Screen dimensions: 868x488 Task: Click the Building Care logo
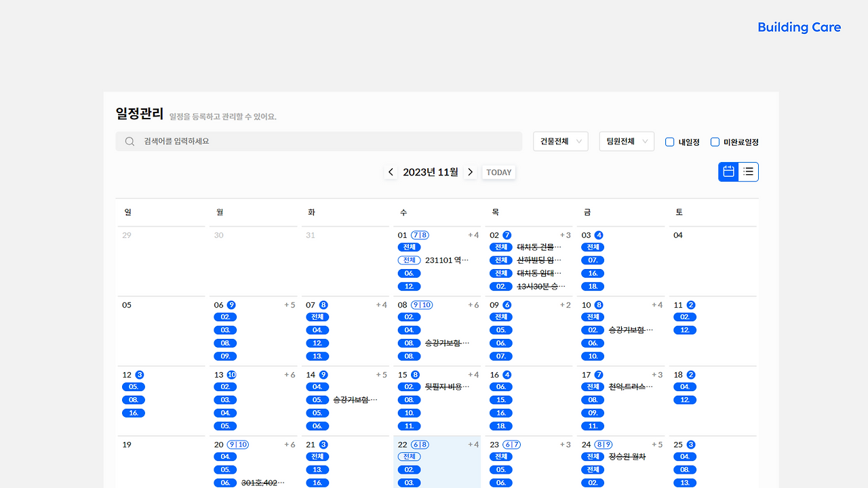pyautogui.click(x=799, y=27)
